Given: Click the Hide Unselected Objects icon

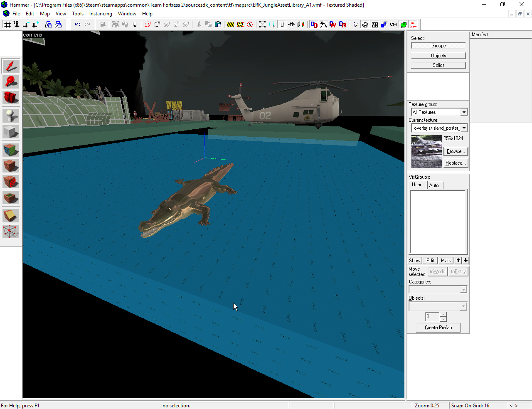Looking at the screenshot, I should click(x=157, y=25).
